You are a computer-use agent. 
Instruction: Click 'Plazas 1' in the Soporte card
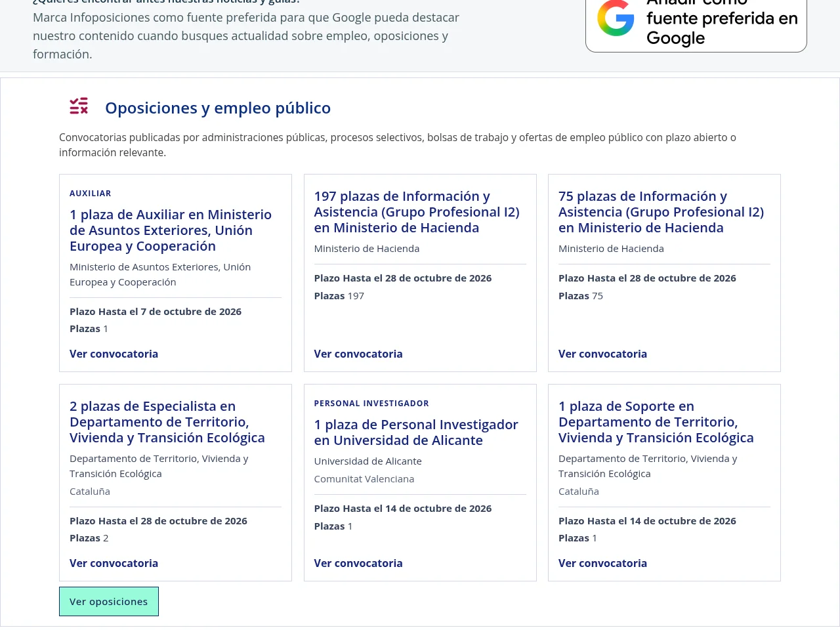point(577,538)
